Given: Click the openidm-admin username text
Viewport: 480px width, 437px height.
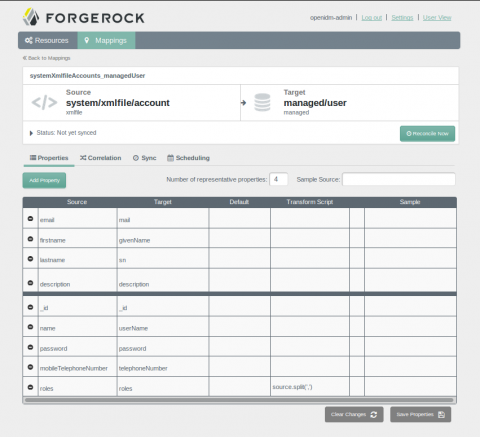Looking at the screenshot, I should (x=331, y=18).
